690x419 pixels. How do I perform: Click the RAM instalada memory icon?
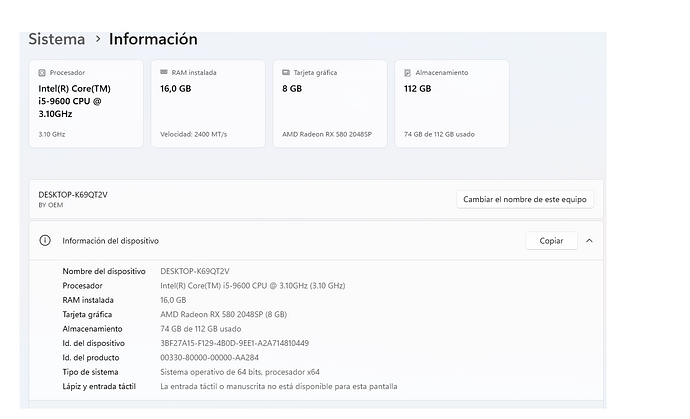coord(164,72)
